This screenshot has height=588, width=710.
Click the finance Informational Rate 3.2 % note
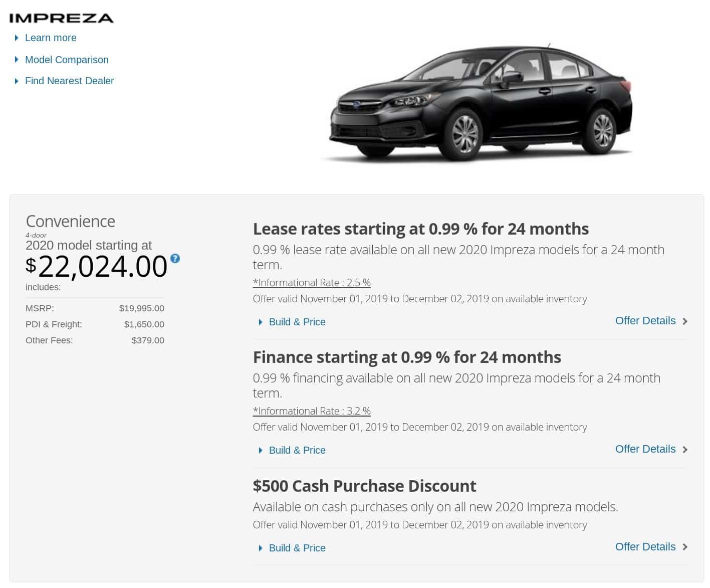[x=312, y=411]
